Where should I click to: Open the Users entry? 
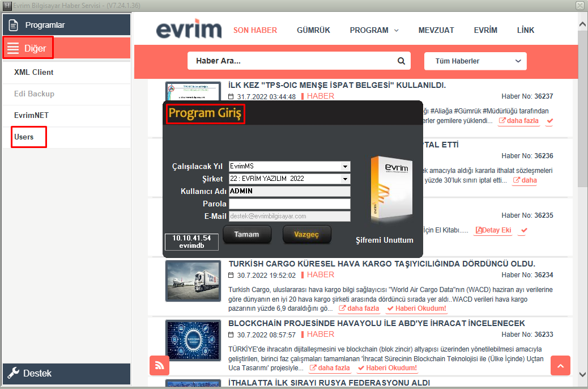[66, 137]
